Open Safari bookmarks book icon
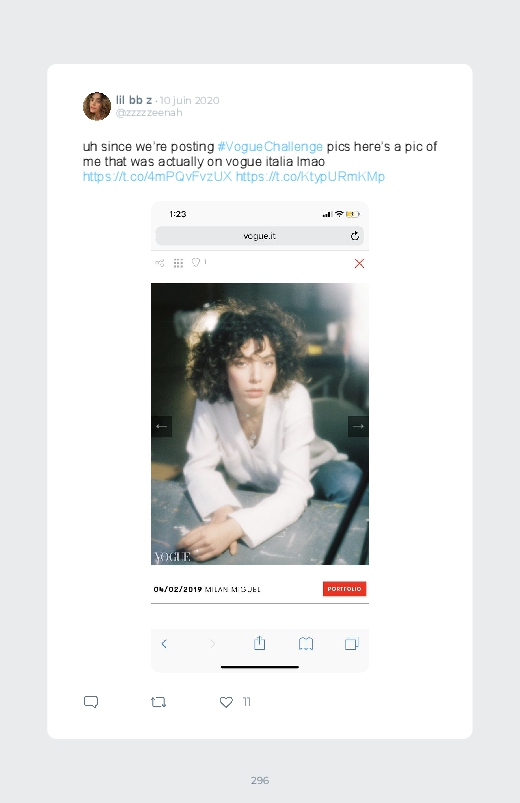 pos(306,644)
